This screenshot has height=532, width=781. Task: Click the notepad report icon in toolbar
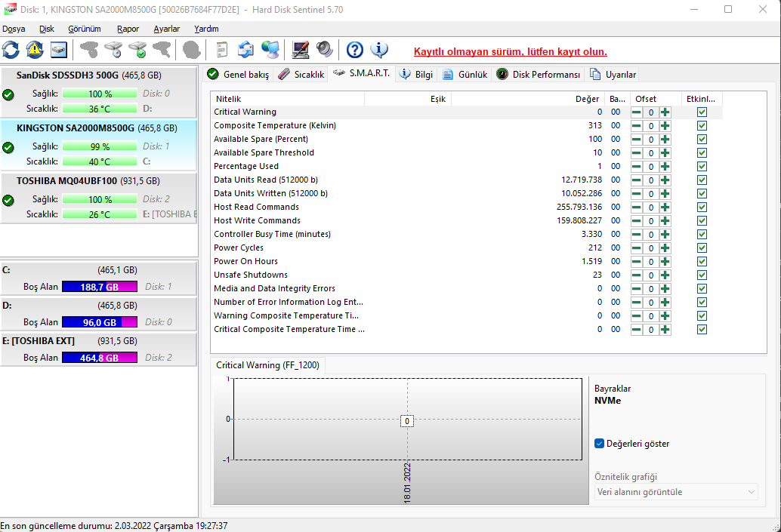221,50
